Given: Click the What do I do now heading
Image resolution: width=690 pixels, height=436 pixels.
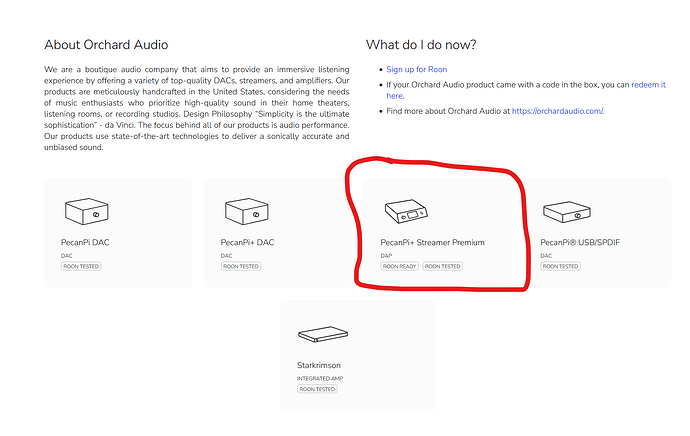Looking at the screenshot, I should pyautogui.click(x=421, y=45).
